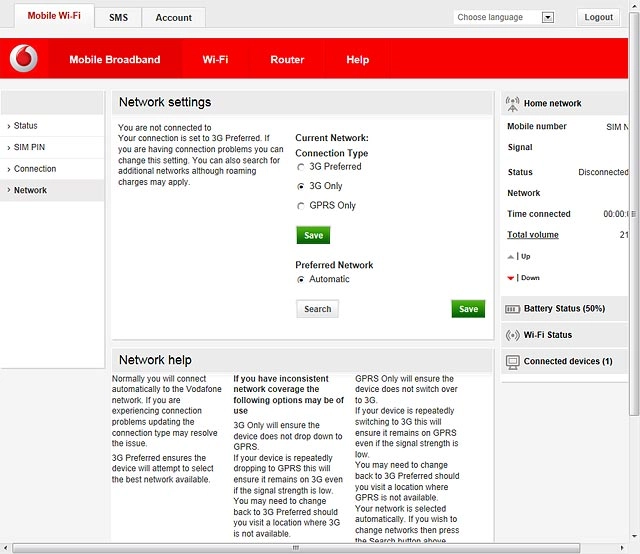Image resolution: width=640 pixels, height=554 pixels.
Task: Open the Wi-Fi menu in red bar
Action: click(215, 60)
